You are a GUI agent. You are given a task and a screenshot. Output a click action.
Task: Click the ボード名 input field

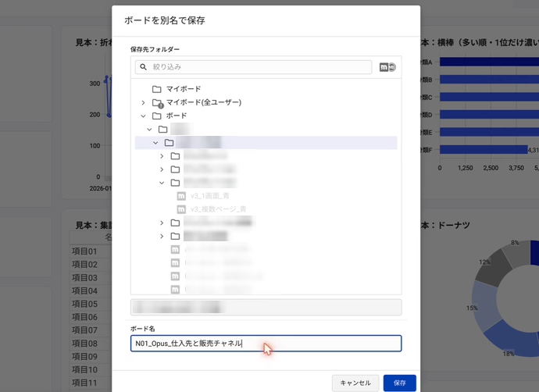pyautogui.click(x=266, y=344)
